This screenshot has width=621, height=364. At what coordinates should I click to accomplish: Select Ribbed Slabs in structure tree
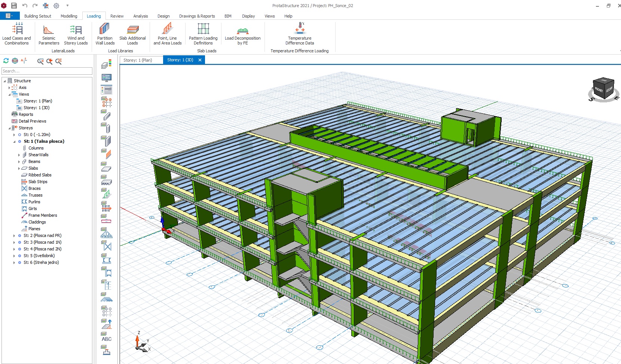point(40,175)
